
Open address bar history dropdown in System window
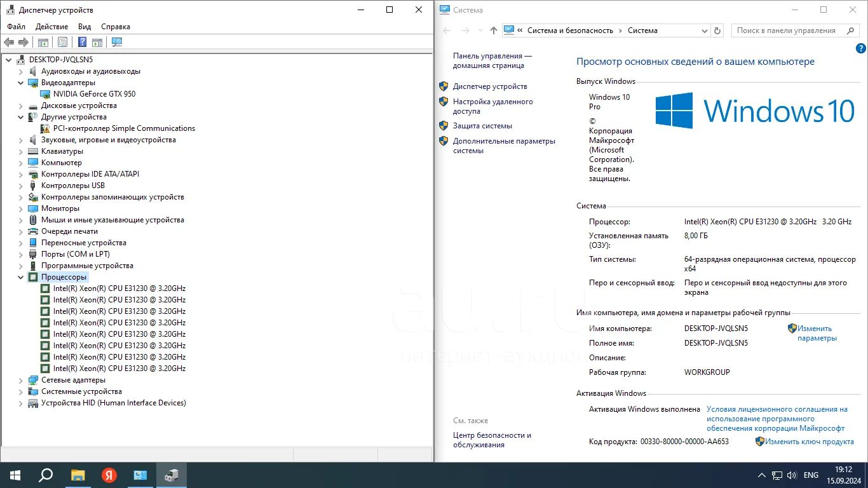(704, 30)
